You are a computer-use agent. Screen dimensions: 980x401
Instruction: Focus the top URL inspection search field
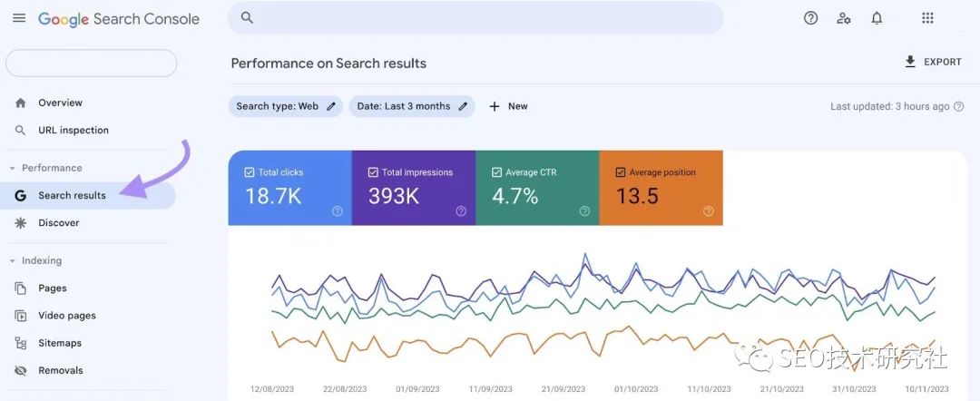point(475,18)
